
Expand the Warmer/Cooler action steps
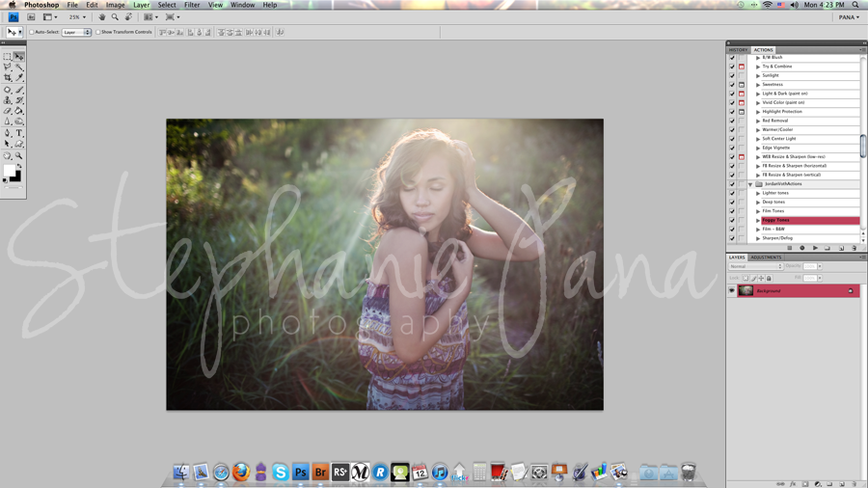tap(758, 129)
